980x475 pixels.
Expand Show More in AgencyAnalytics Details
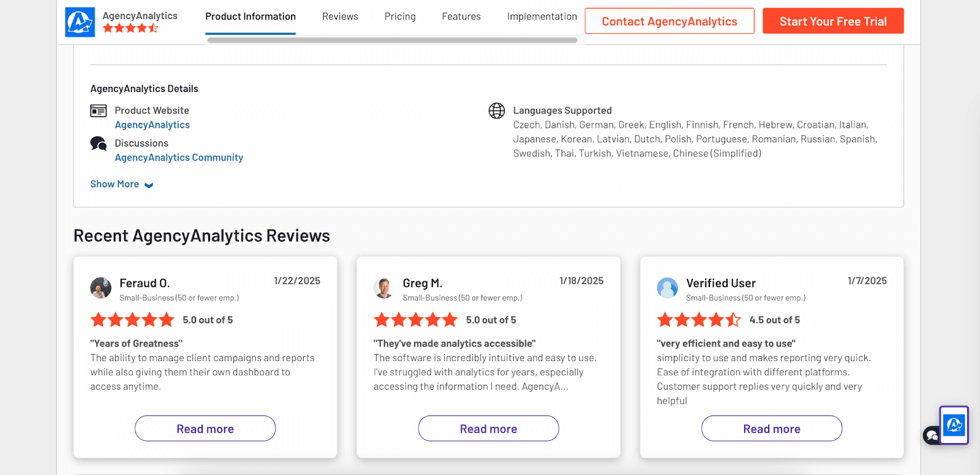121,184
